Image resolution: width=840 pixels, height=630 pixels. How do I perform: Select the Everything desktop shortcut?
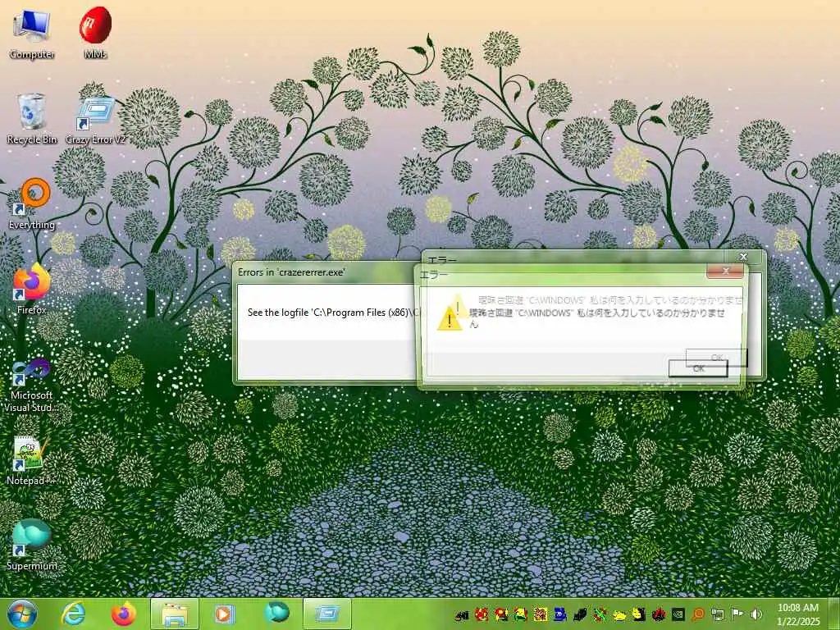(x=32, y=204)
